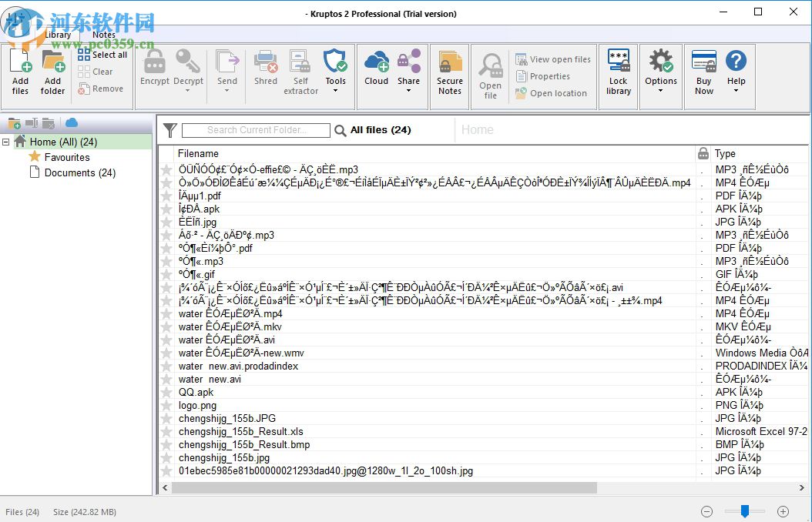Click the zoom slider at bottom right
Image resolution: width=812 pixels, height=522 pixels.
[x=744, y=511]
